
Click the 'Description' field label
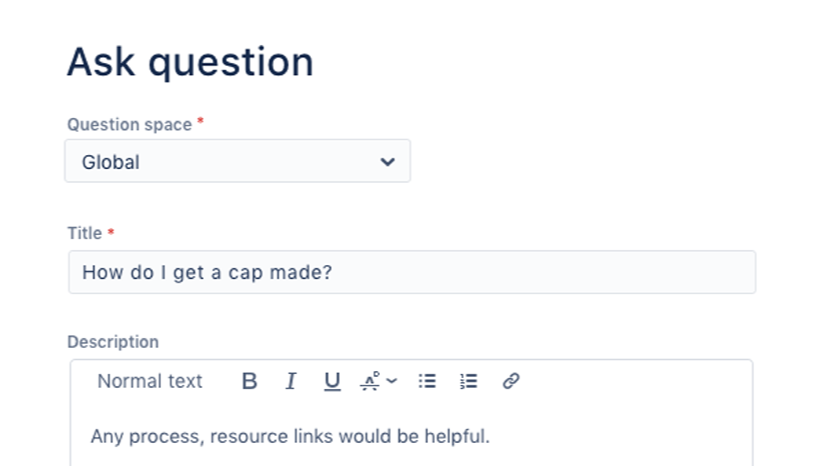113,342
